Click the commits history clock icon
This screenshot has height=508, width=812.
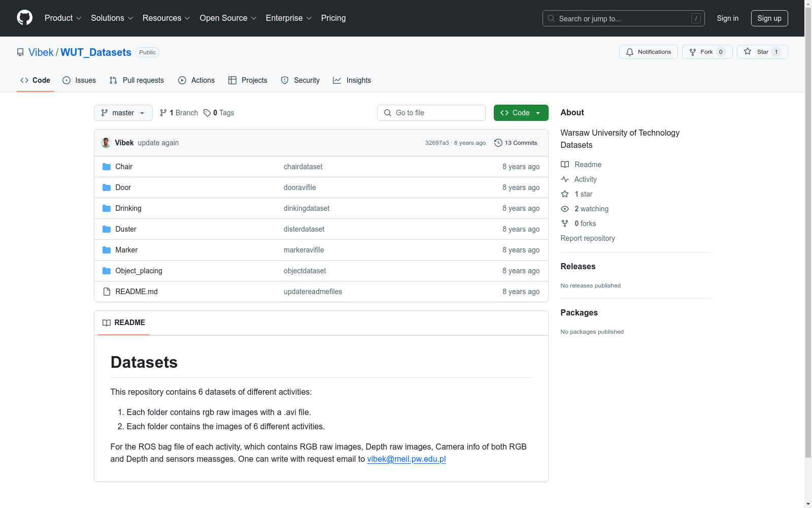click(498, 143)
